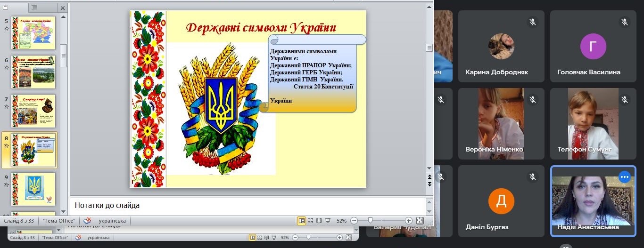Image resolution: width=644 pixels, height=248 pixels.
Task: Fit slide to window in back PowerPoint window
Action: coord(349,238)
